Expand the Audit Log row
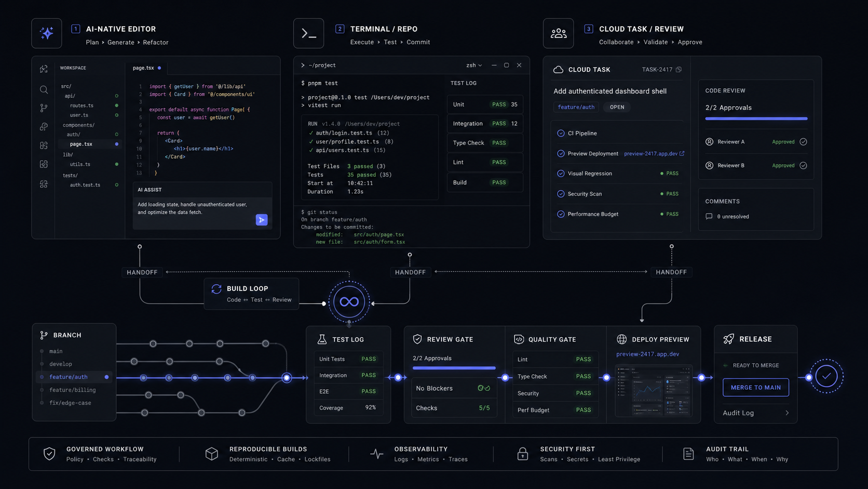This screenshot has width=868, height=489. click(756, 413)
